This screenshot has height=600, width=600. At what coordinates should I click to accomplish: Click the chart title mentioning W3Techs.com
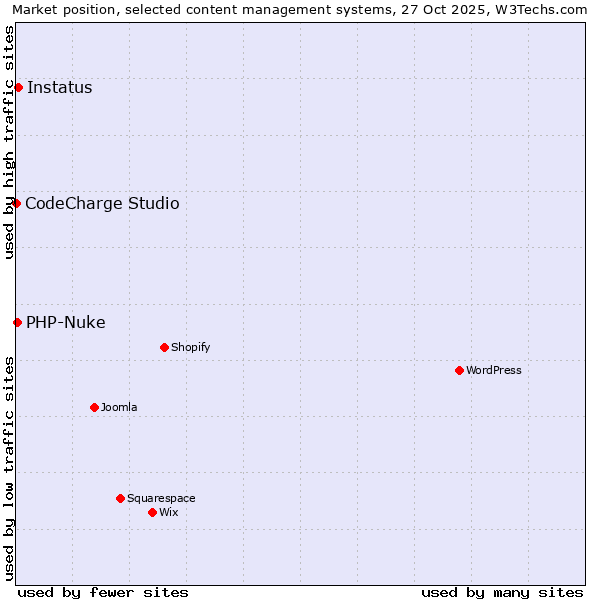click(x=300, y=9)
